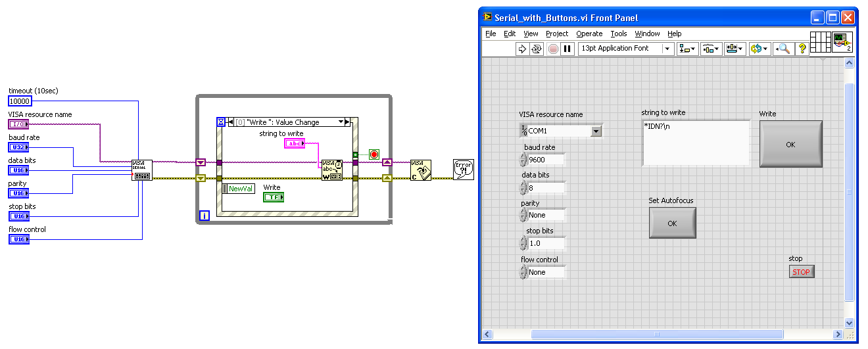Click the loop stop condition terminal
This screenshot has height=349, width=868.
tap(374, 155)
